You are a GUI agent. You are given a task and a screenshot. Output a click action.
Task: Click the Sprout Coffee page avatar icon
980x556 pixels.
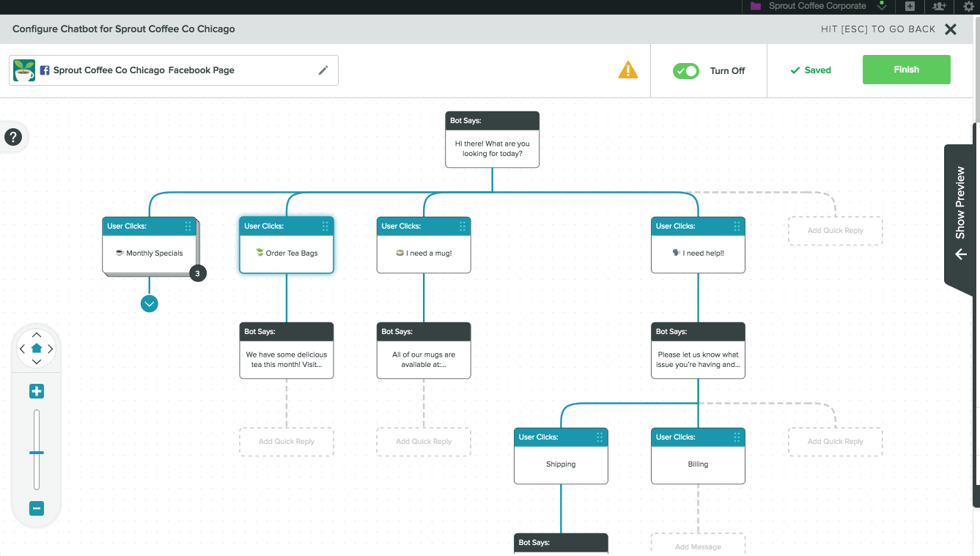click(24, 70)
